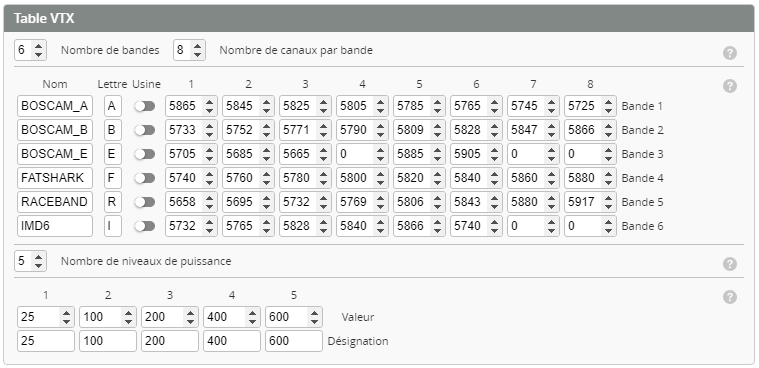
Task: Click the IMD6 channel 7 field showing 0
Action: click(533, 226)
